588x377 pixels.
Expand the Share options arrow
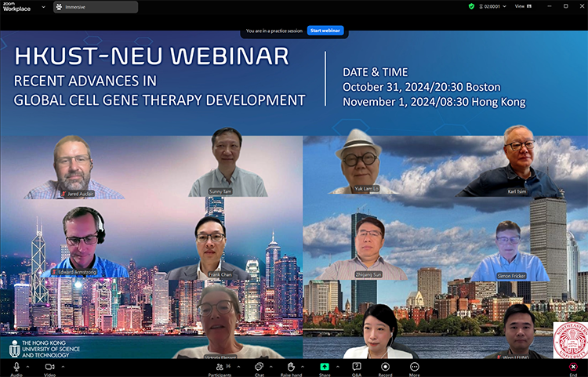tap(337, 367)
